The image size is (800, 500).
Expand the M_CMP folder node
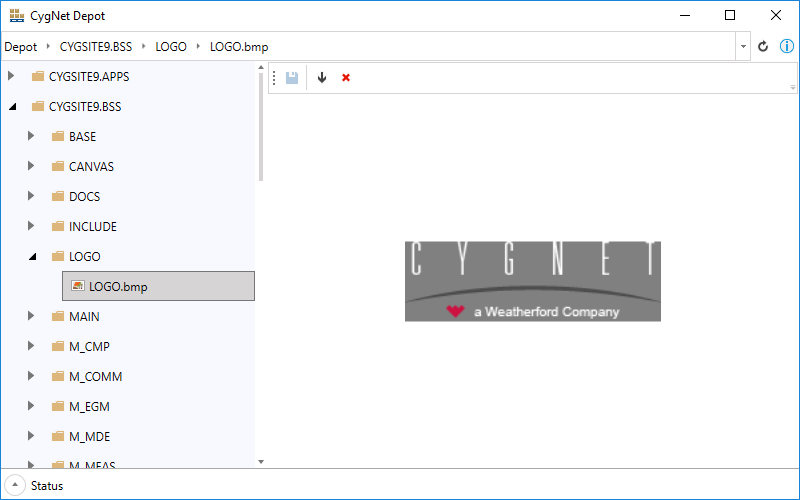click(31, 346)
